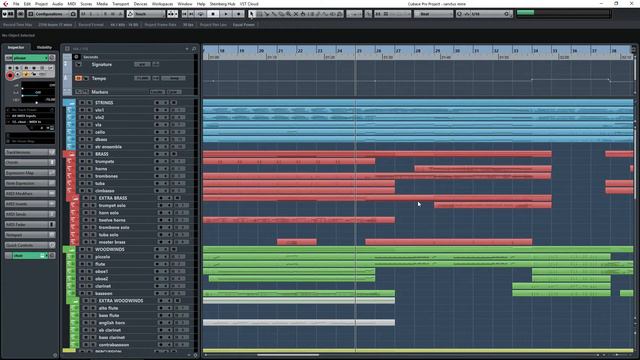Go to previous marker in transport

tap(185, 14)
